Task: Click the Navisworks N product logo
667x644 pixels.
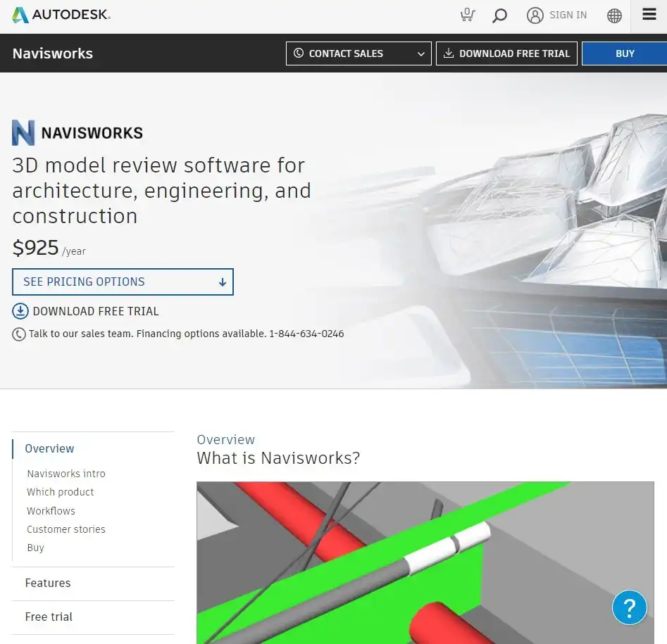Action: click(23, 132)
